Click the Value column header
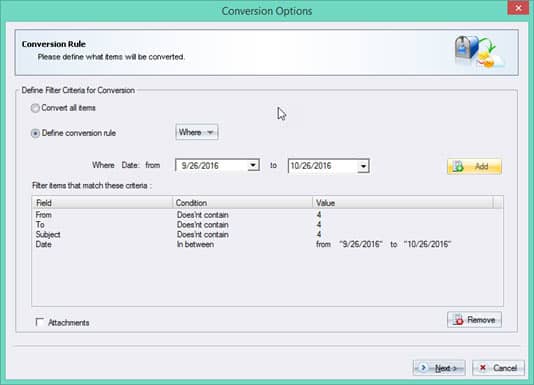This screenshot has height=385, width=534. (403, 203)
